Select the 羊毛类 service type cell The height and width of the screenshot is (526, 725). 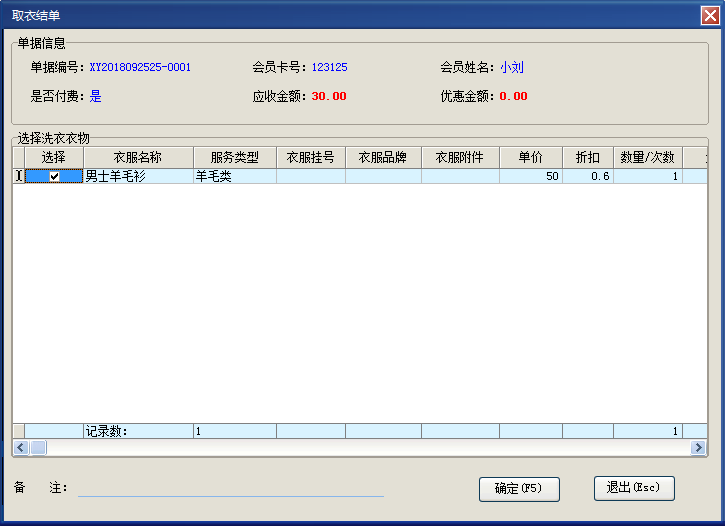[234, 176]
